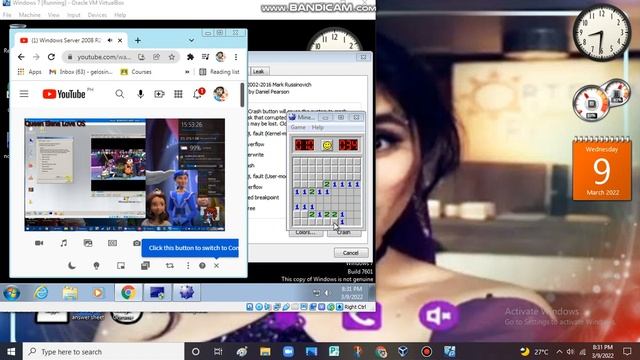The width and height of the screenshot is (640, 360).
Task: Click the picture-frame image extension icon
Action: pyautogui.click(x=88, y=243)
